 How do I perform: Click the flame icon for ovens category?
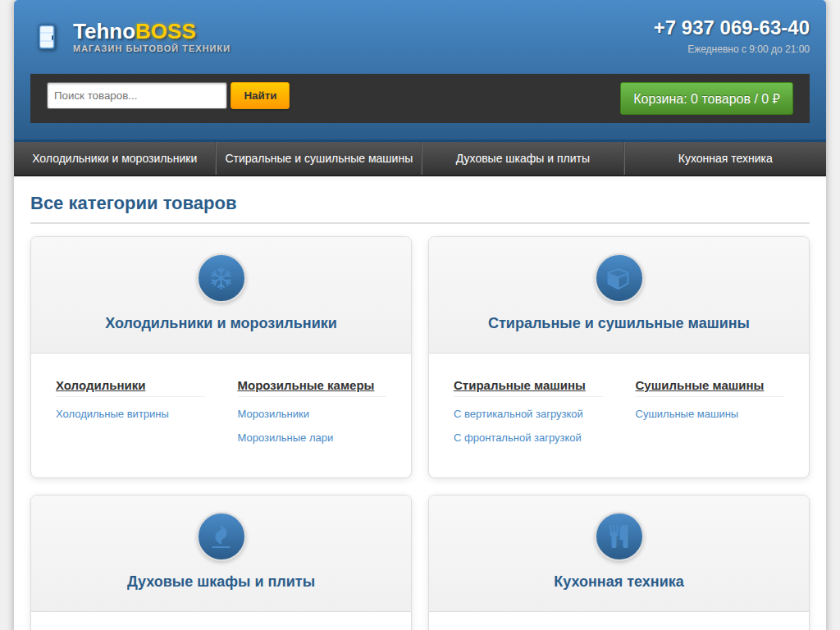[221, 536]
